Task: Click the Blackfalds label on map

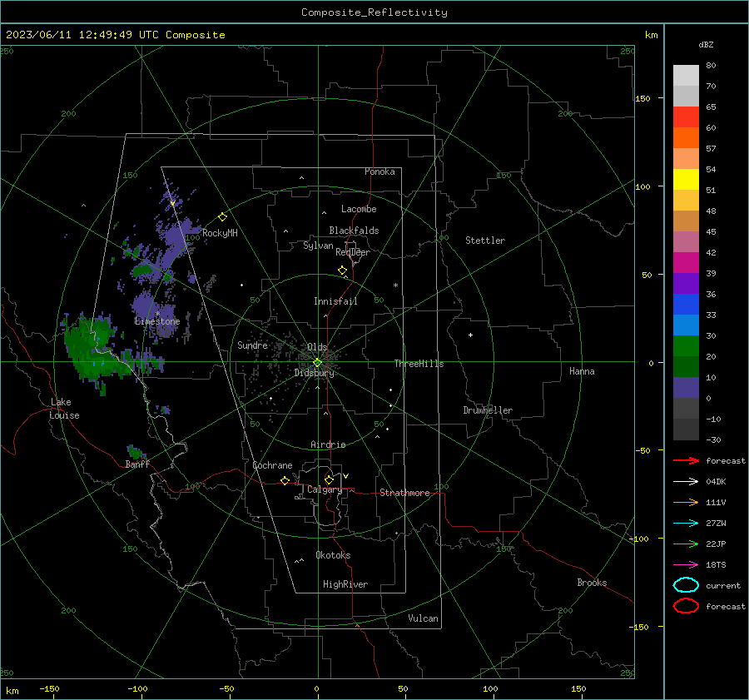Action: pos(354,231)
